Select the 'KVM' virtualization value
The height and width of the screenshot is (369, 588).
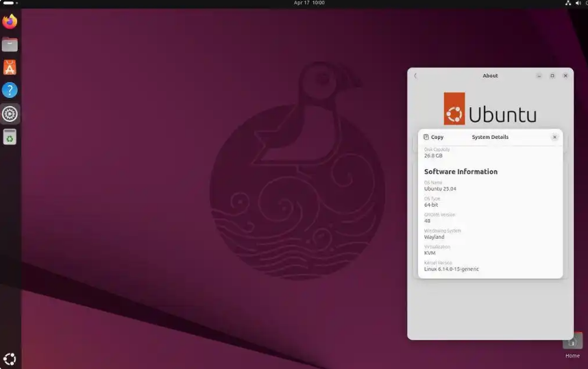coord(430,253)
